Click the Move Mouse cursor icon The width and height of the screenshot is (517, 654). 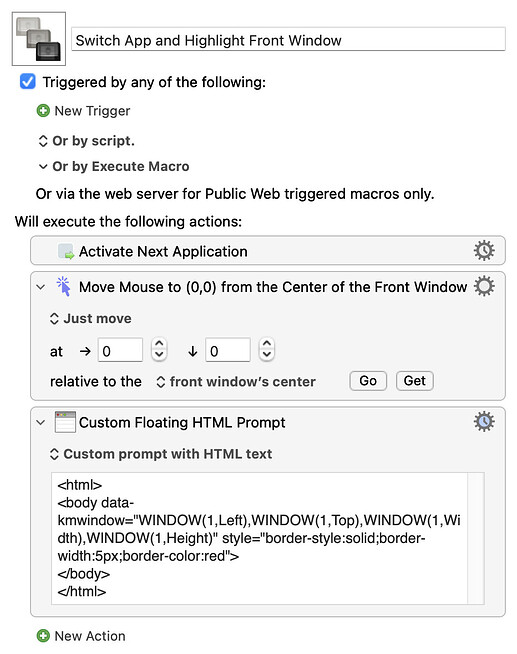pos(64,287)
